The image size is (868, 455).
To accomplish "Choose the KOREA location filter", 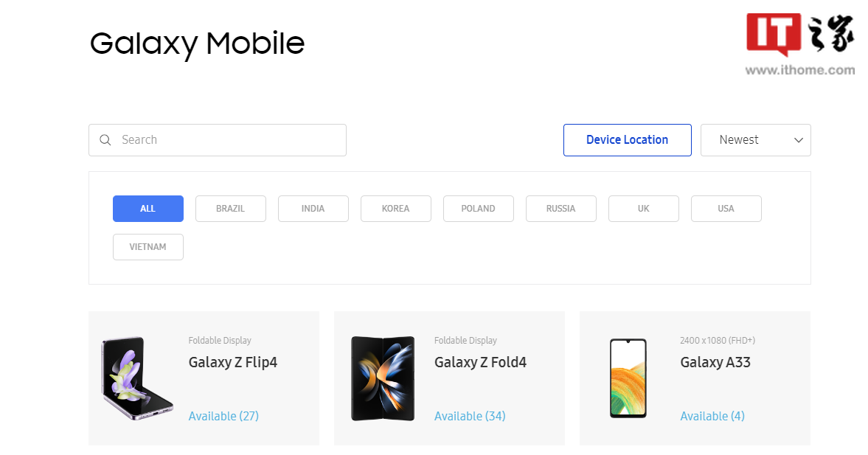I will [x=396, y=209].
